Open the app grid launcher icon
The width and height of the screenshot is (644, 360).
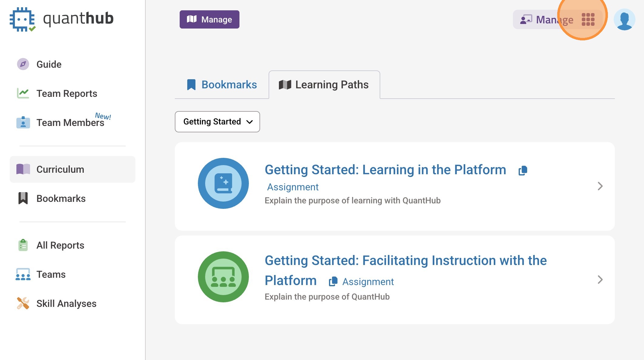pyautogui.click(x=588, y=19)
